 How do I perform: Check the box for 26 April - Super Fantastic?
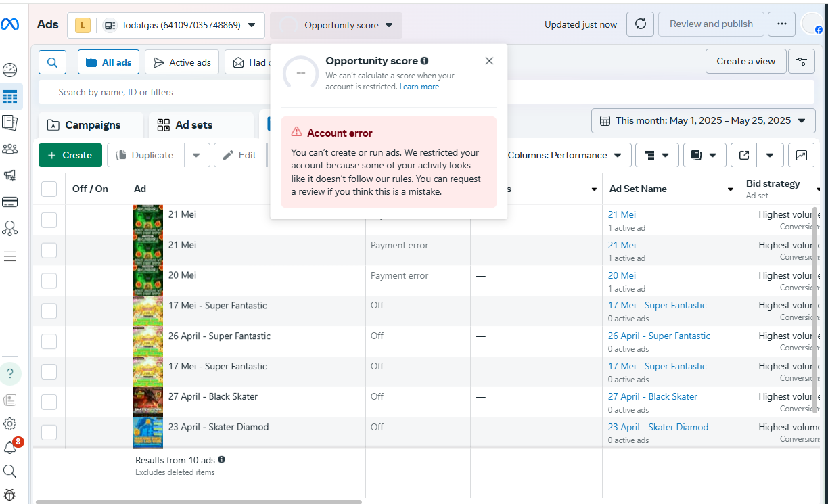(49, 342)
